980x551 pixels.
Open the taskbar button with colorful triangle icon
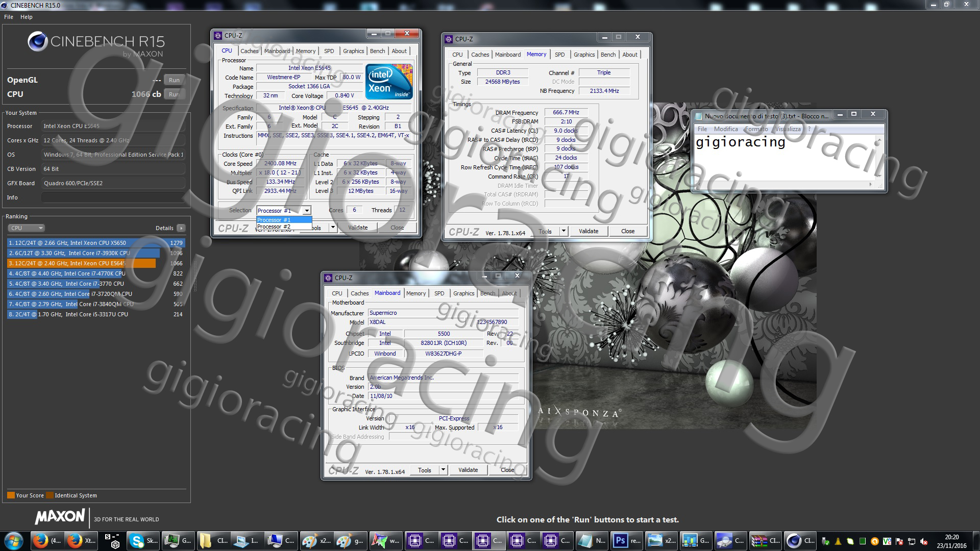pos(385,541)
